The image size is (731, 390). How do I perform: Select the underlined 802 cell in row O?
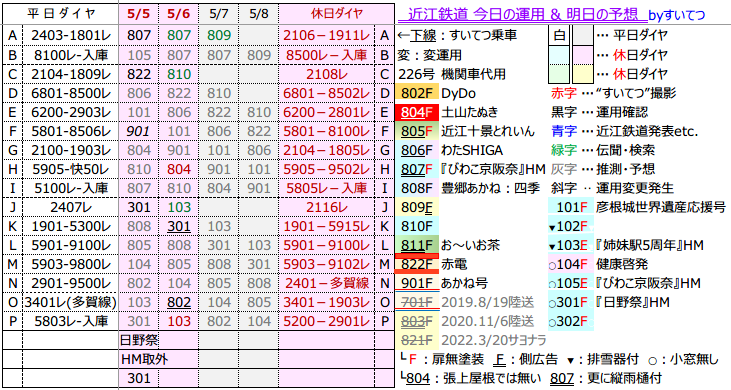tap(179, 302)
